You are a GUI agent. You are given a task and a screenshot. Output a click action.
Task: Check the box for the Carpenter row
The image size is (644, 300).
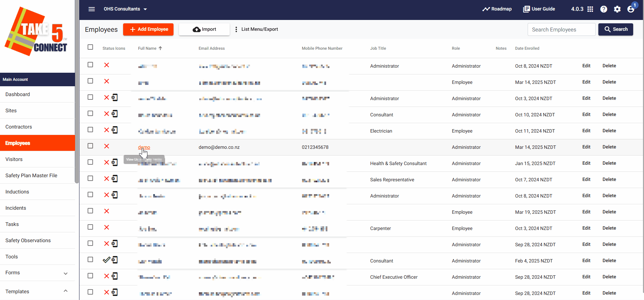pyautogui.click(x=90, y=227)
